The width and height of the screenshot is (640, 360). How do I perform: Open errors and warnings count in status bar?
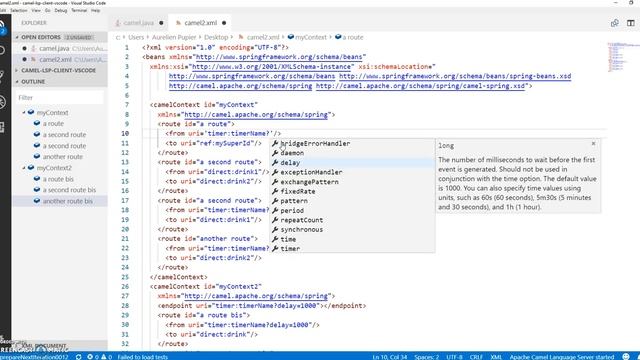(x=99, y=357)
